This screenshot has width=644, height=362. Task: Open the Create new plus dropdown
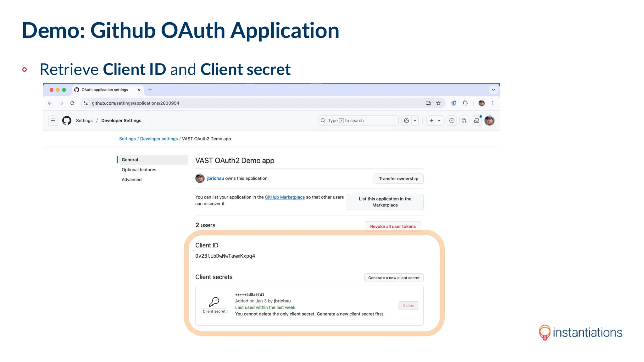click(435, 121)
